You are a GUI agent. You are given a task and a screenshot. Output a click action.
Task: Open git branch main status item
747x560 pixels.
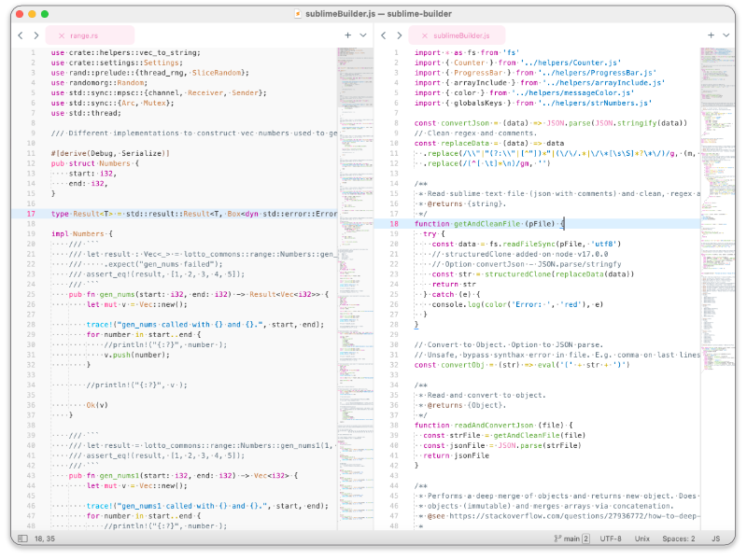tap(571, 539)
